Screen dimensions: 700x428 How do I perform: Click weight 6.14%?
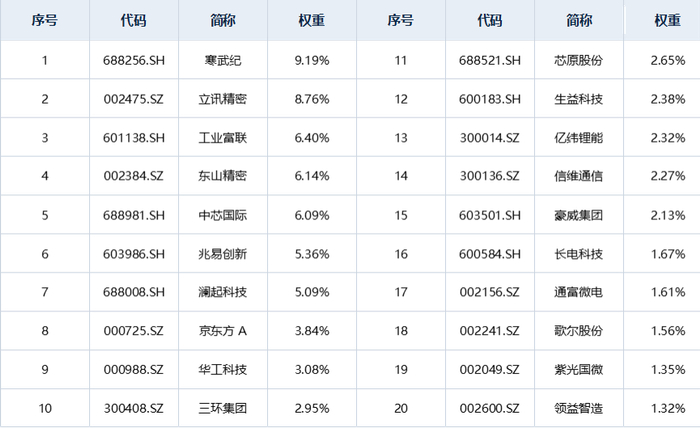click(312, 176)
